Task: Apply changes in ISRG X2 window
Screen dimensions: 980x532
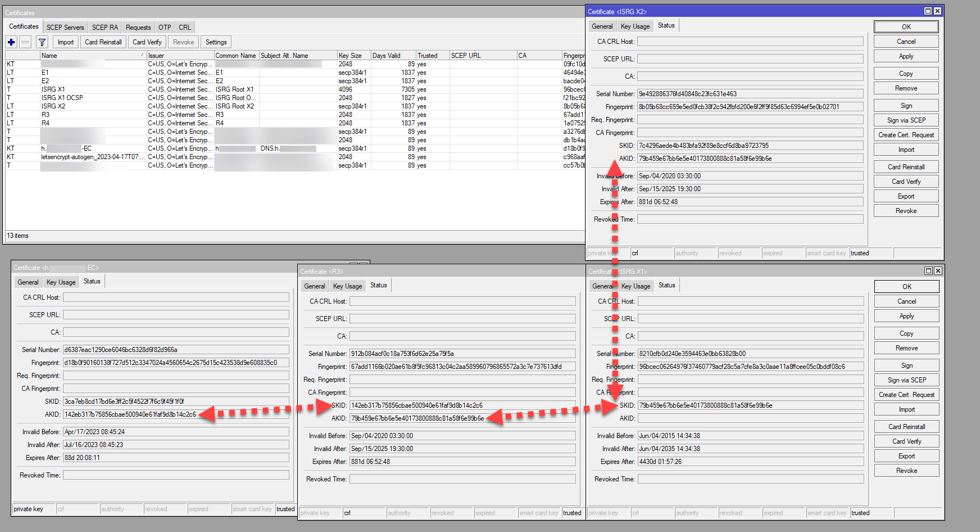Action: pos(906,56)
